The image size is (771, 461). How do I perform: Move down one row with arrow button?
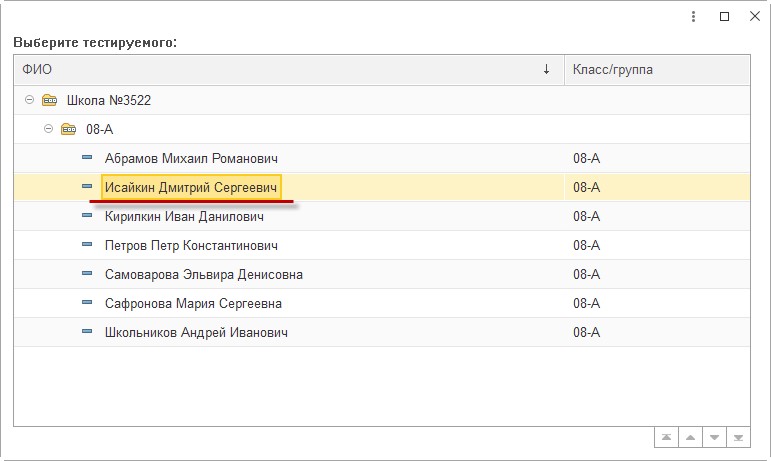[x=714, y=437]
